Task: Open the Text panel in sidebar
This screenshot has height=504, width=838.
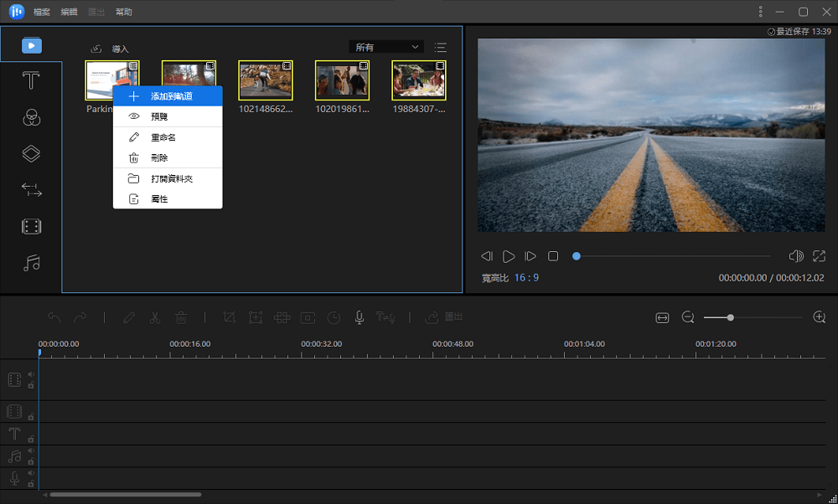Action: 31,81
